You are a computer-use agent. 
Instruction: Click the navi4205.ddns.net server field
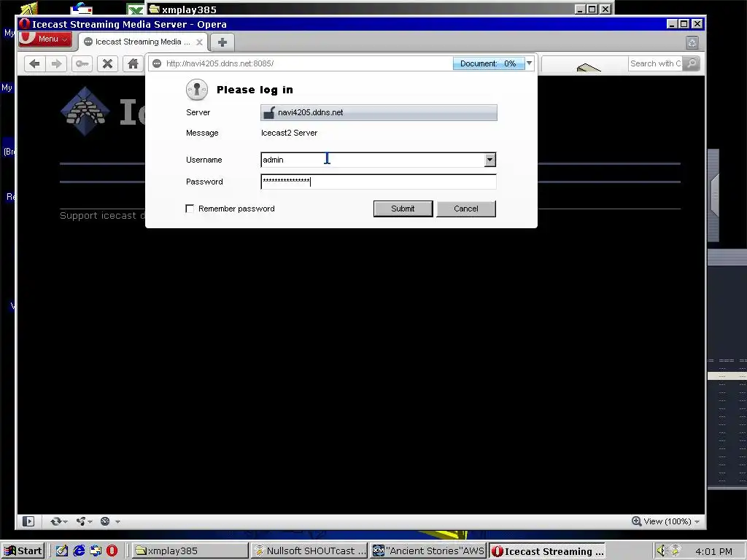[x=379, y=112]
